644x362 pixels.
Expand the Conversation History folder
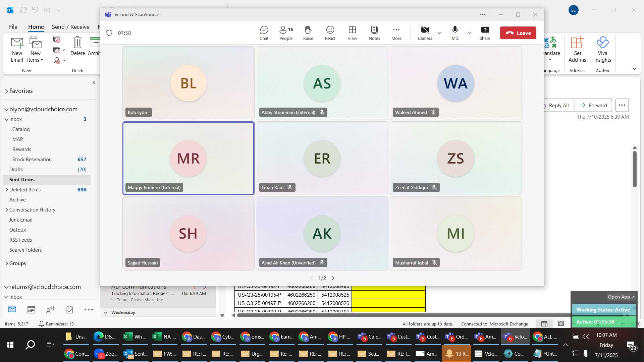[x=7, y=210]
